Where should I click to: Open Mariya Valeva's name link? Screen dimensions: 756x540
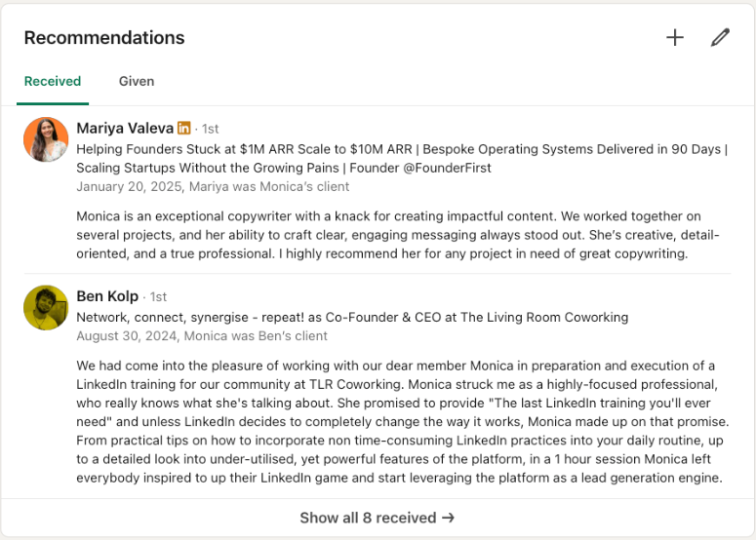pos(125,129)
